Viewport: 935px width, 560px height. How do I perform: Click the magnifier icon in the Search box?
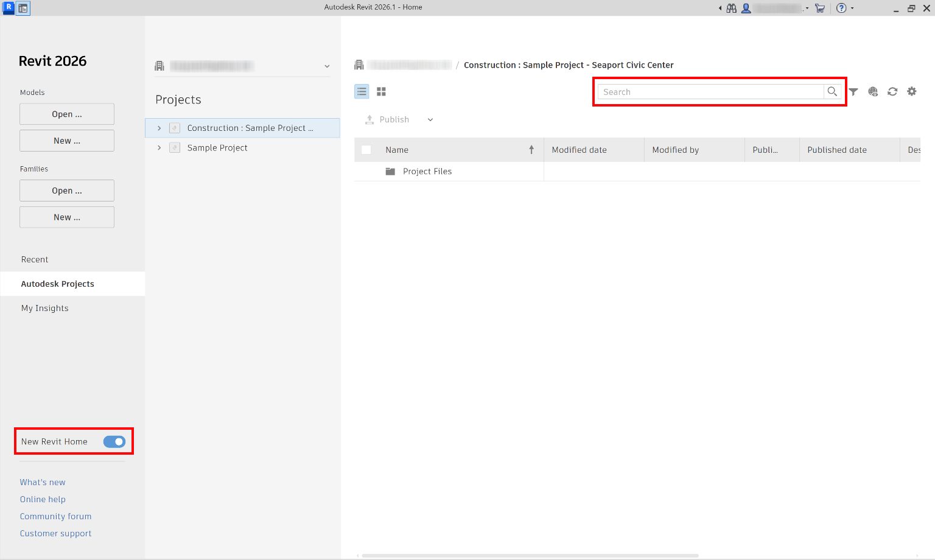pos(832,91)
